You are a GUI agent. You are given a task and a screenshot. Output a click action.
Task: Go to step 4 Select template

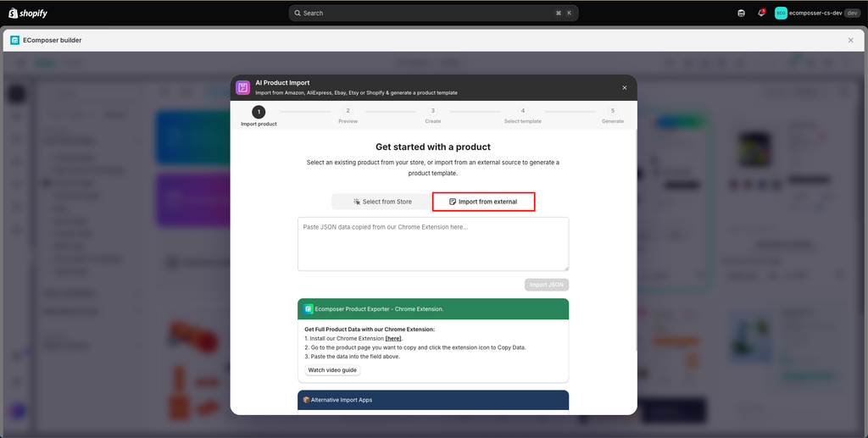click(522, 115)
